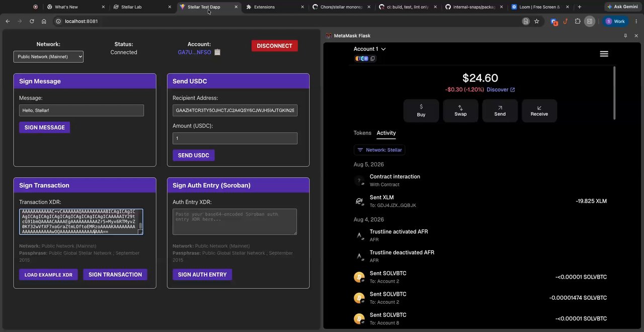
Task: Reload the current page
Action: click(x=32, y=21)
